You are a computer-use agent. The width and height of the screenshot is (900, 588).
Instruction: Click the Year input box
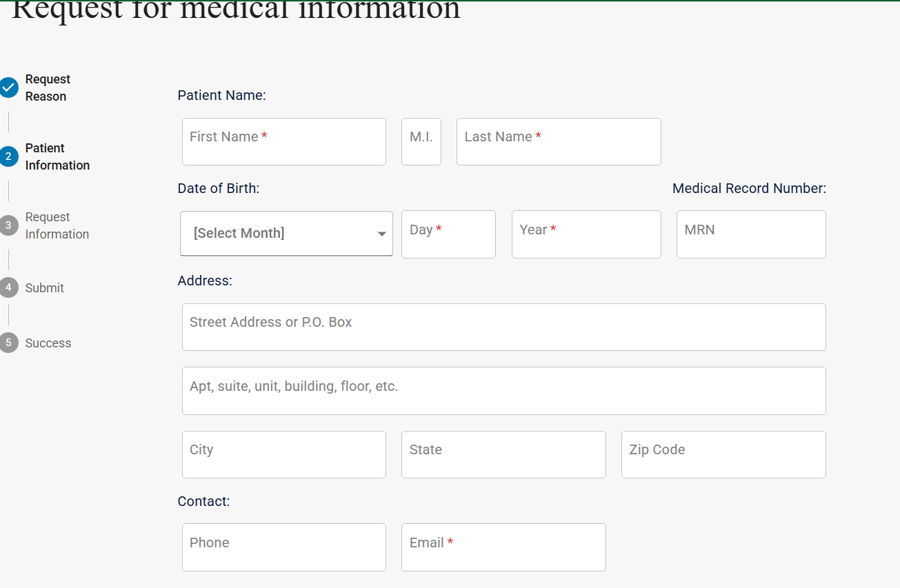pos(586,234)
